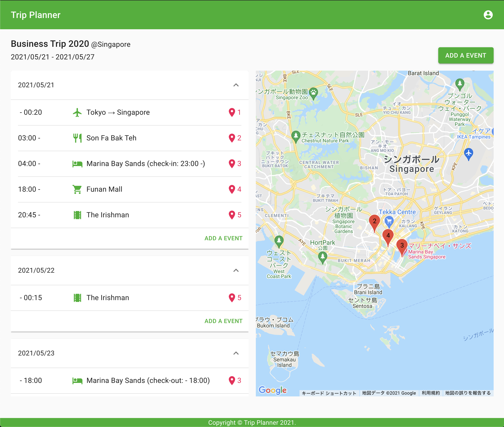Click location pin 2 in Son Fa Bak Teh row
504x427 pixels.
pyautogui.click(x=232, y=138)
